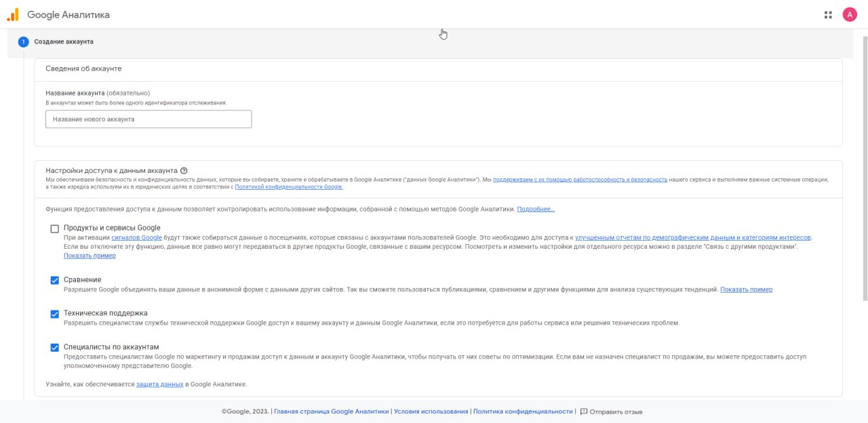Enable the "Продукты и сервисы Google" checkbox

pos(55,229)
